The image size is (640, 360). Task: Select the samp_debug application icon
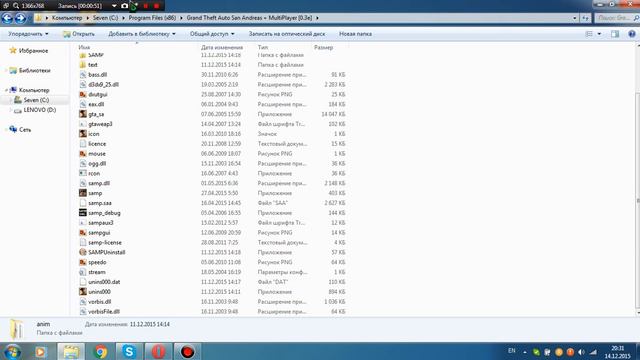[x=83, y=213]
